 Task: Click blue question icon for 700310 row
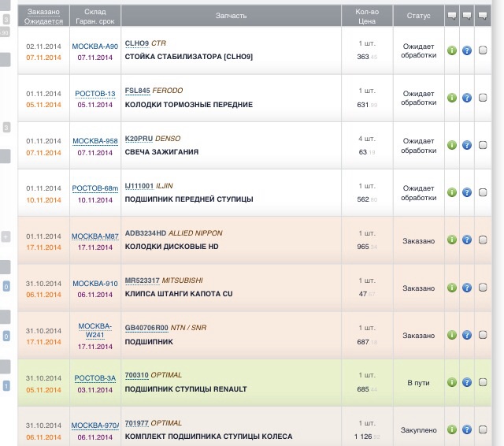click(x=467, y=382)
